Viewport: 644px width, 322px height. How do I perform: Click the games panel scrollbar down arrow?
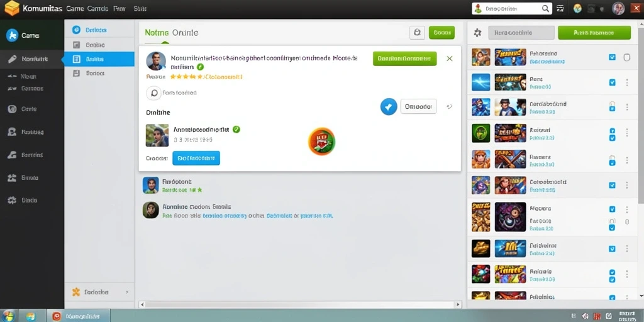pos(641,296)
